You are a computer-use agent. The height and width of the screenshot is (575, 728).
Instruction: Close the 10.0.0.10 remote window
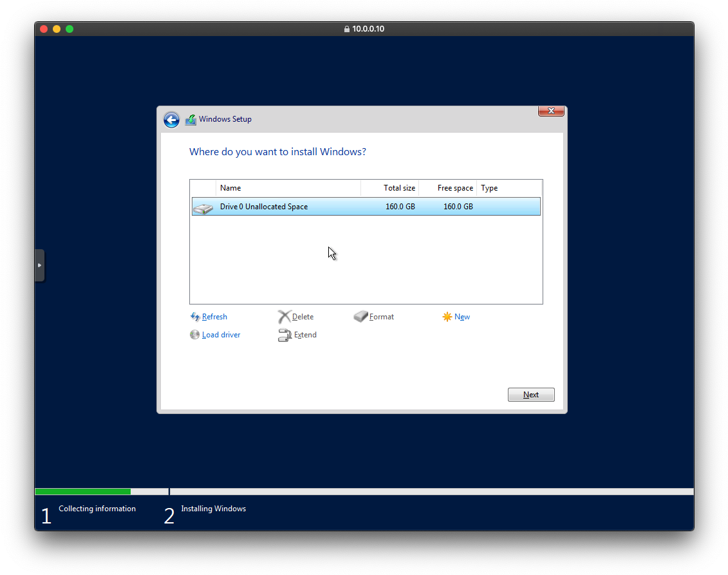44,29
